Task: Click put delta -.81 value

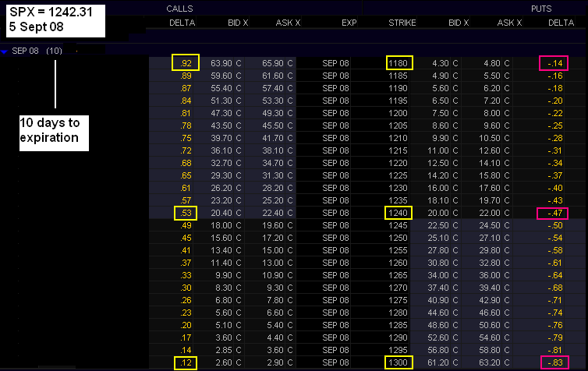Action: point(555,350)
